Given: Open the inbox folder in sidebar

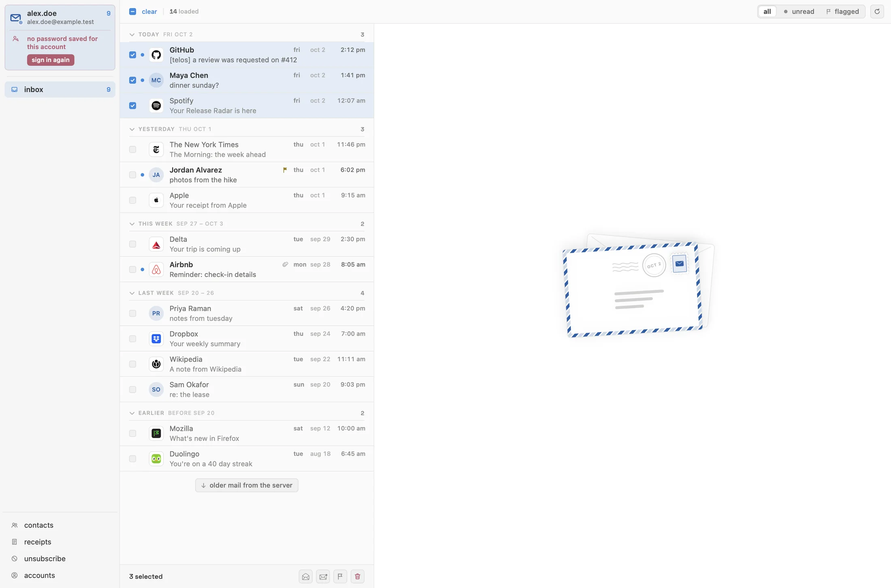Looking at the screenshot, I should pyautogui.click(x=60, y=89).
